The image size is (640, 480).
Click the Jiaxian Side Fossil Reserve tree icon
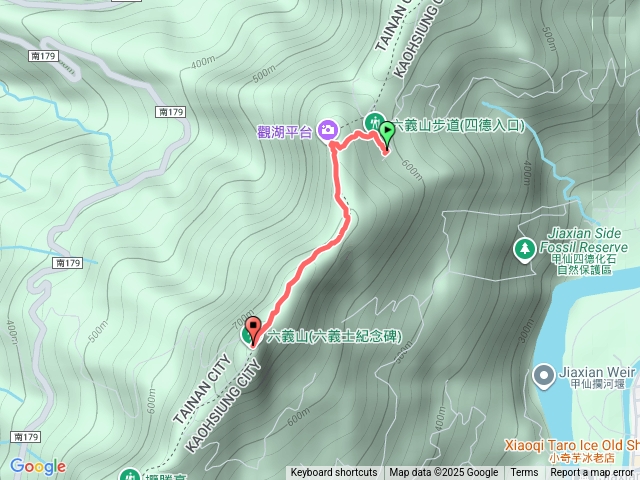pyautogui.click(x=524, y=249)
